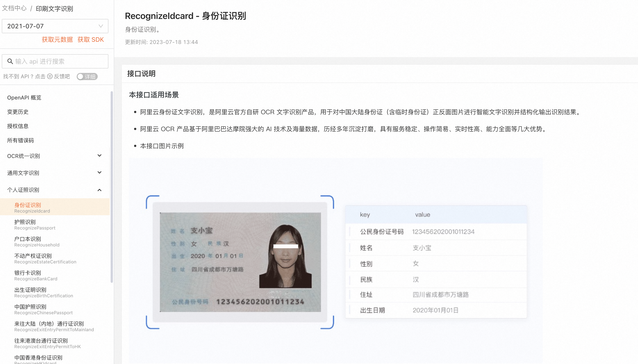
Task: Open 授权信息 page
Action: (x=18, y=126)
